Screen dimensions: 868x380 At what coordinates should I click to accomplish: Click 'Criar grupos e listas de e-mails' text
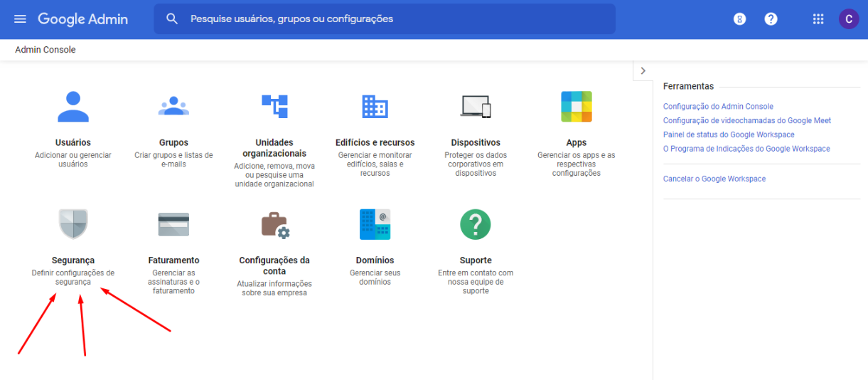[173, 159]
